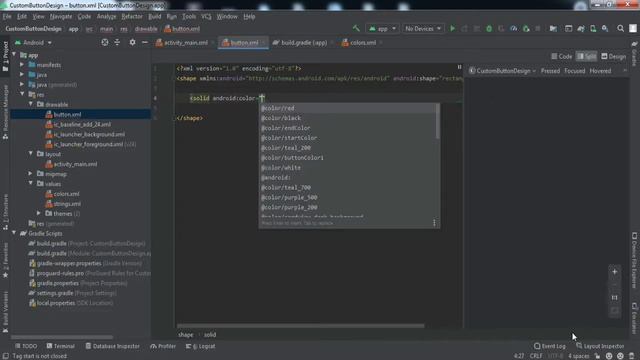
Task: Open Database Inspector panel
Action: coord(112,346)
